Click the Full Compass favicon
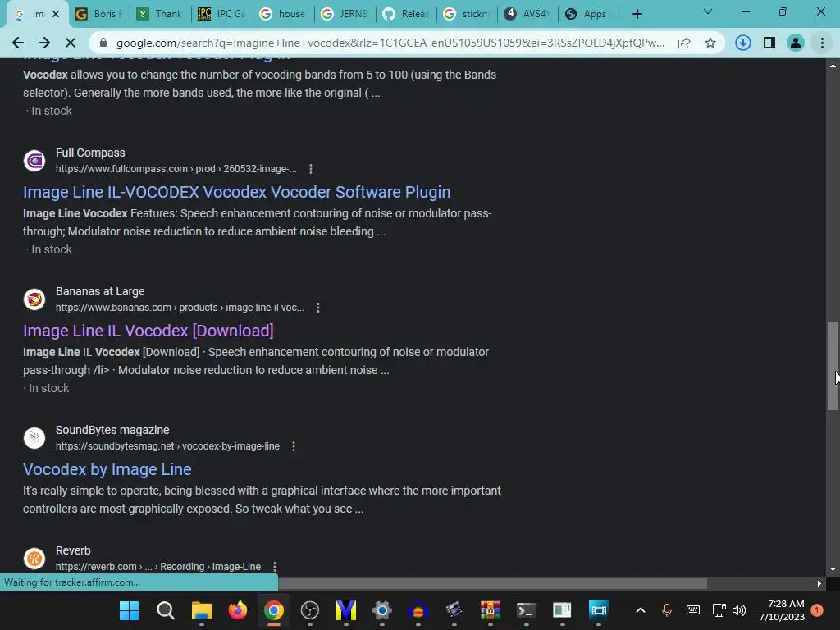This screenshot has width=840, height=630. click(x=34, y=161)
